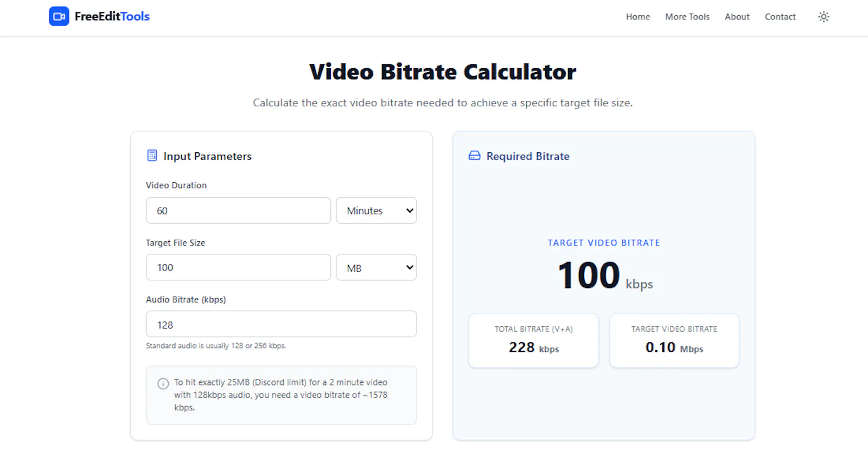The width and height of the screenshot is (868, 457).
Task: Click the Video Bitrate Calculator heading
Action: point(443,72)
